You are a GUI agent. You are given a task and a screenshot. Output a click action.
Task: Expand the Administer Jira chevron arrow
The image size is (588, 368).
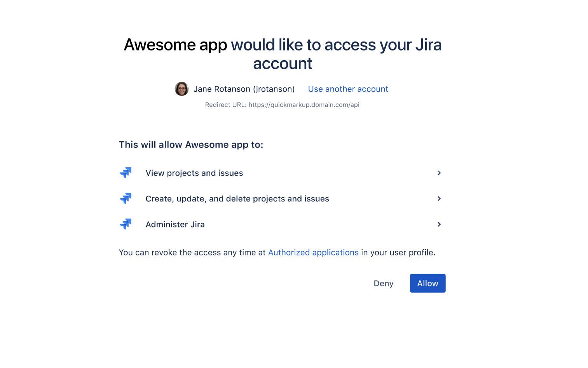439,224
